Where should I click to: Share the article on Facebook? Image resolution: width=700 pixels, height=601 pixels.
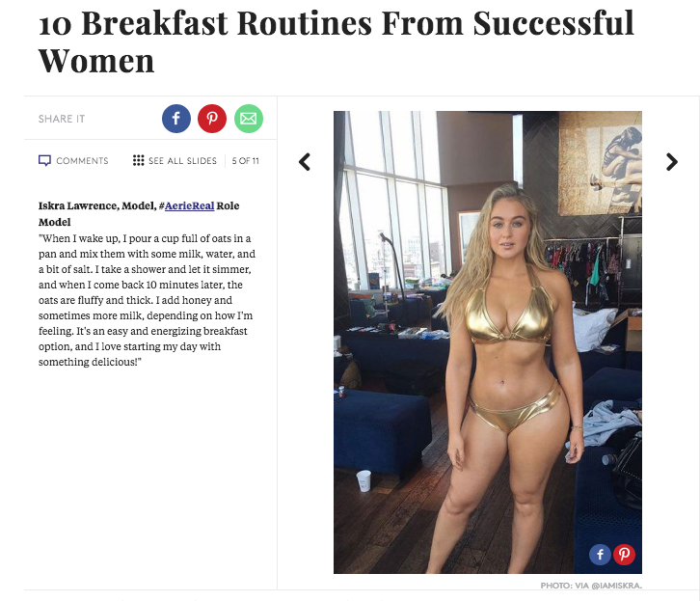click(175, 119)
